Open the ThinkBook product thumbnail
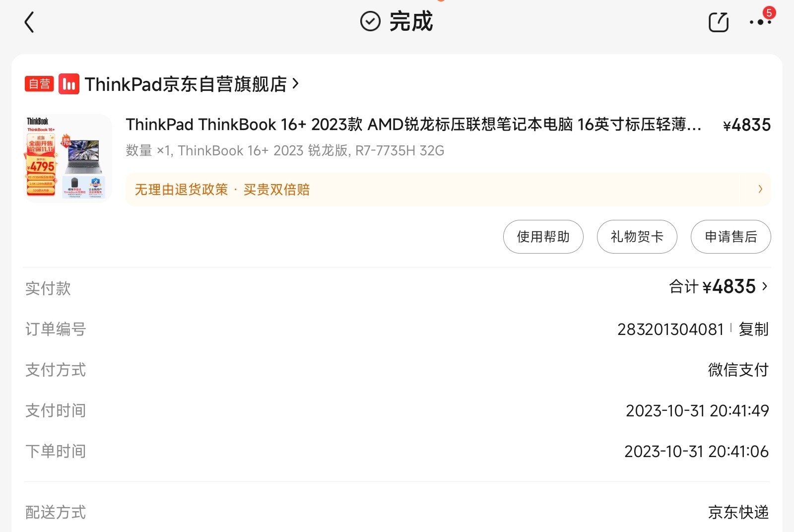Image resolution: width=794 pixels, height=532 pixels. pyautogui.click(x=68, y=158)
